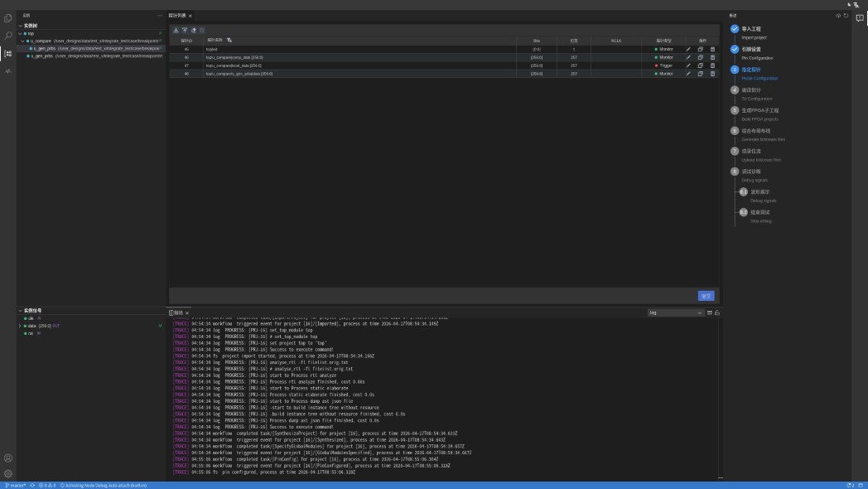Copy the probe row with ID 48

click(700, 74)
